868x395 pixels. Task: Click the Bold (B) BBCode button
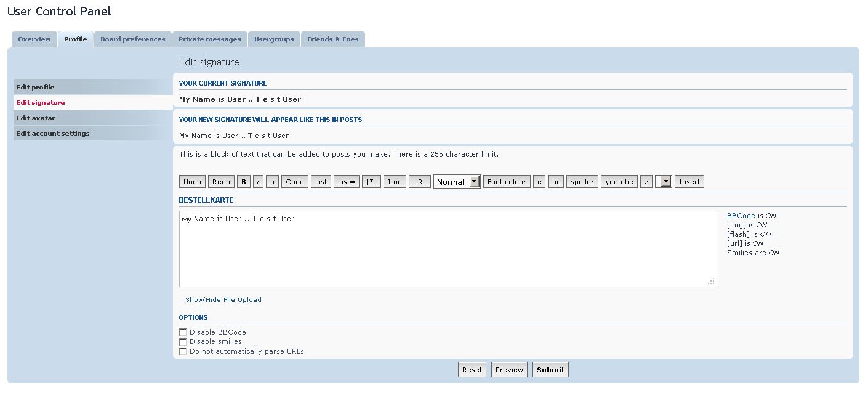tap(244, 182)
